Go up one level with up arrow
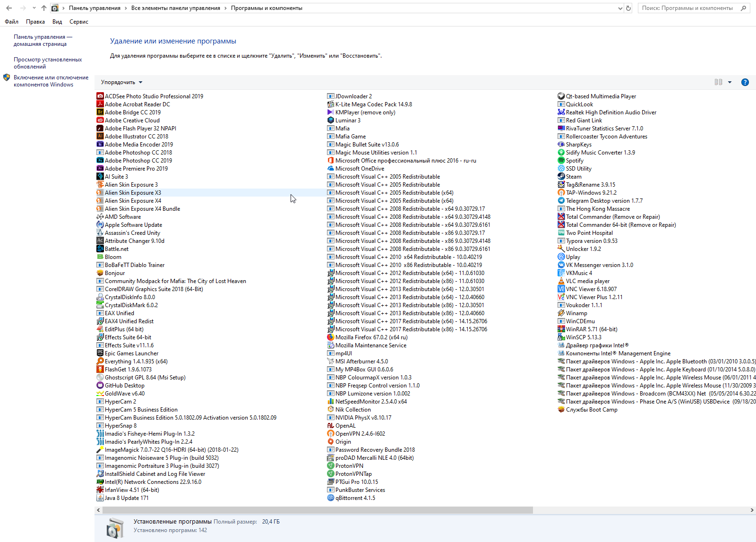The height and width of the screenshot is (542, 756). [44, 8]
